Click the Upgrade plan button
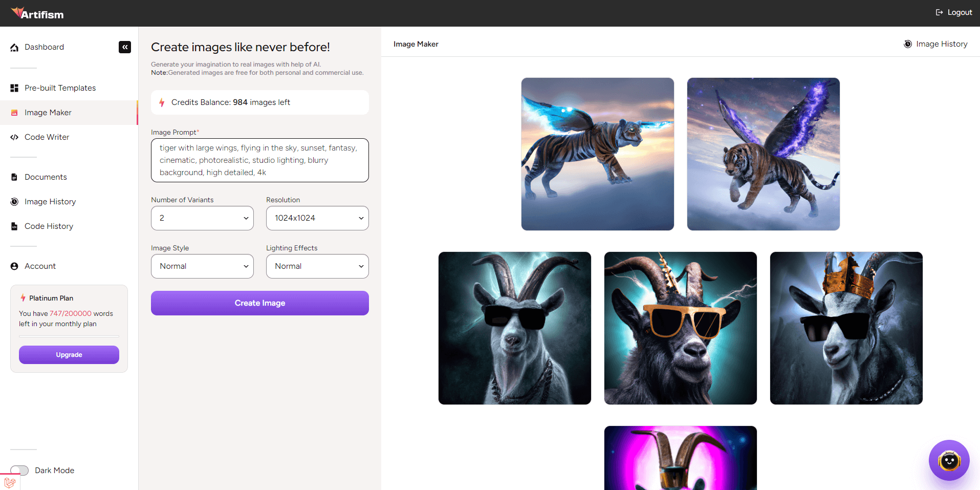This screenshot has height=490, width=980. (69, 355)
